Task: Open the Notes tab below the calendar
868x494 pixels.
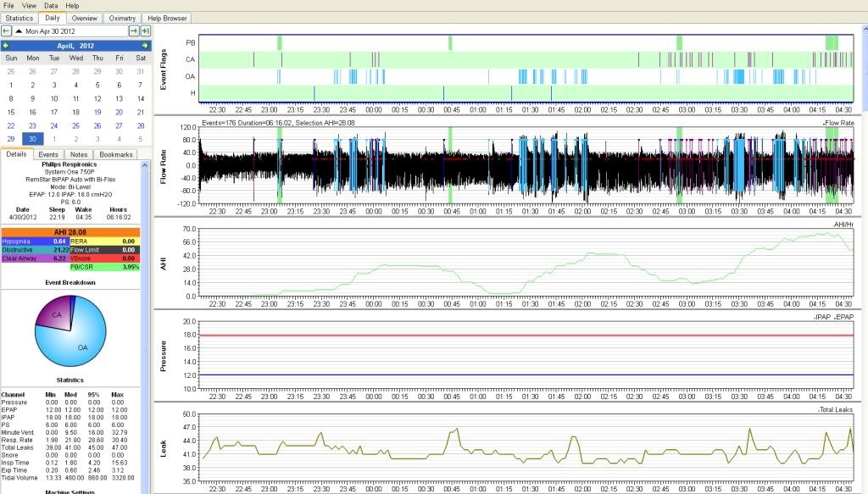Action: (x=79, y=155)
